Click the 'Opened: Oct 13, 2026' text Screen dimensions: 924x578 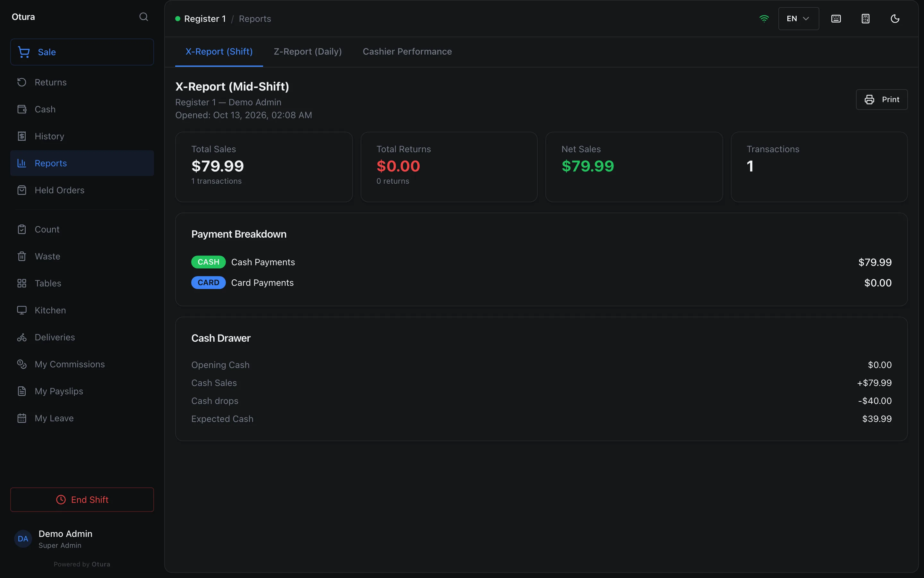click(x=244, y=115)
